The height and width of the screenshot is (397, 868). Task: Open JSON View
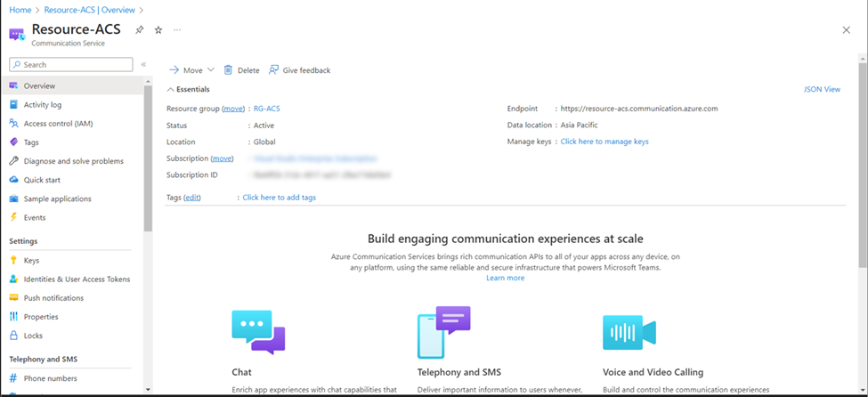[x=822, y=89]
